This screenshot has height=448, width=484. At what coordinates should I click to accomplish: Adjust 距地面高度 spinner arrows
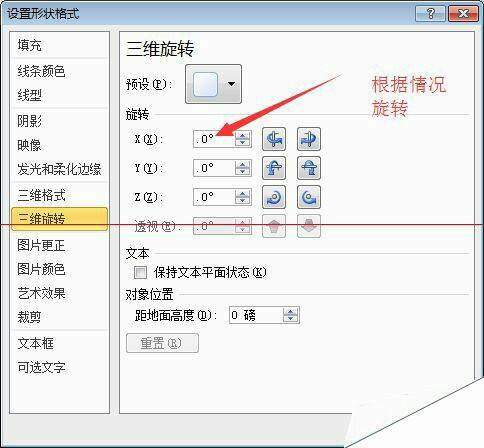pyautogui.click(x=291, y=315)
